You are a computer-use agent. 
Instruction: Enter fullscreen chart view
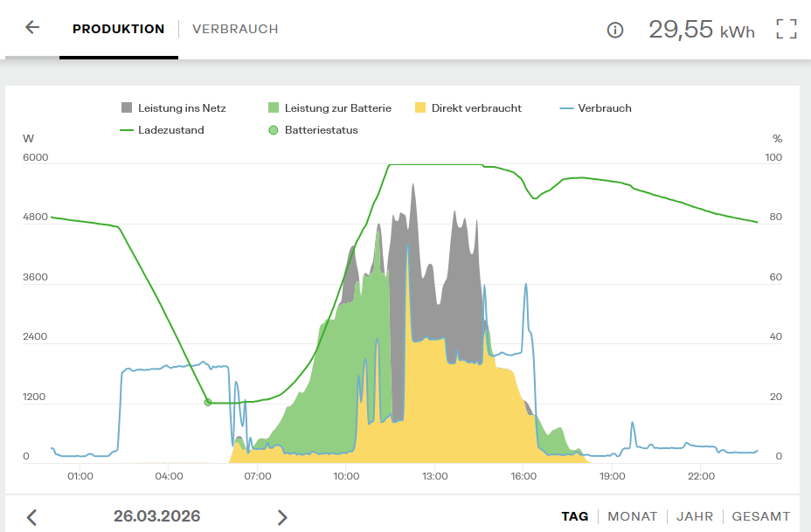click(x=787, y=29)
